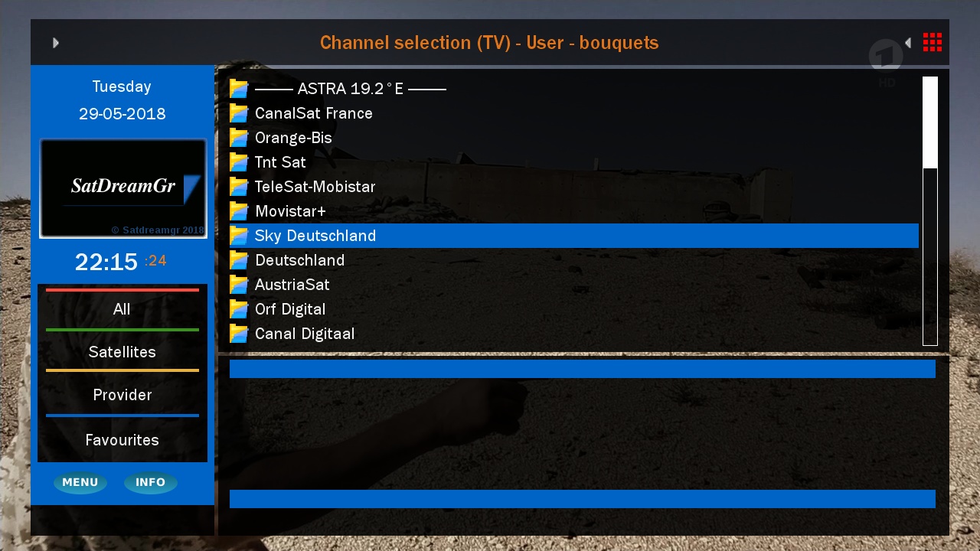Open the CanalSat France bouquet folder icon

(239, 113)
